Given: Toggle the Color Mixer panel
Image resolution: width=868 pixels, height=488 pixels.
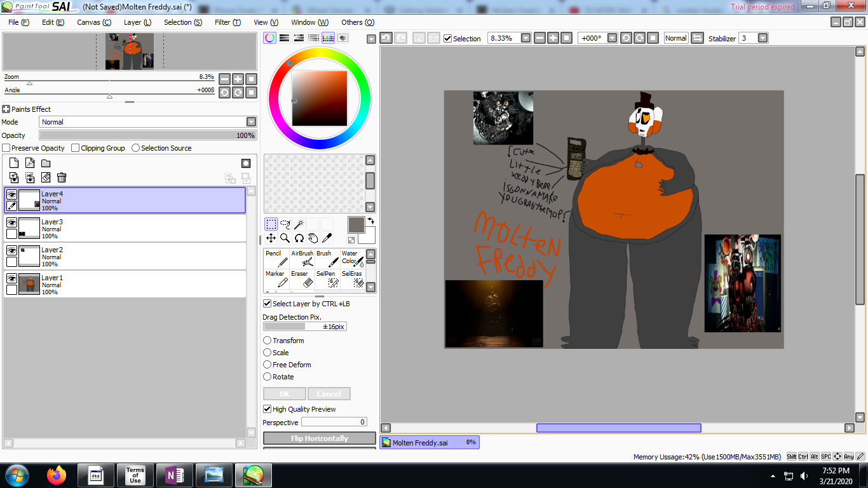Looking at the screenshot, I should click(x=314, y=38).
